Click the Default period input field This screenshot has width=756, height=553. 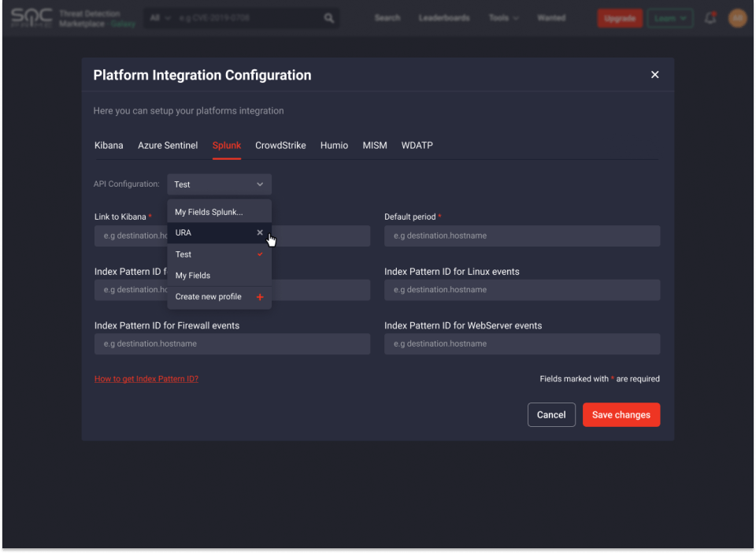(522, 236)
